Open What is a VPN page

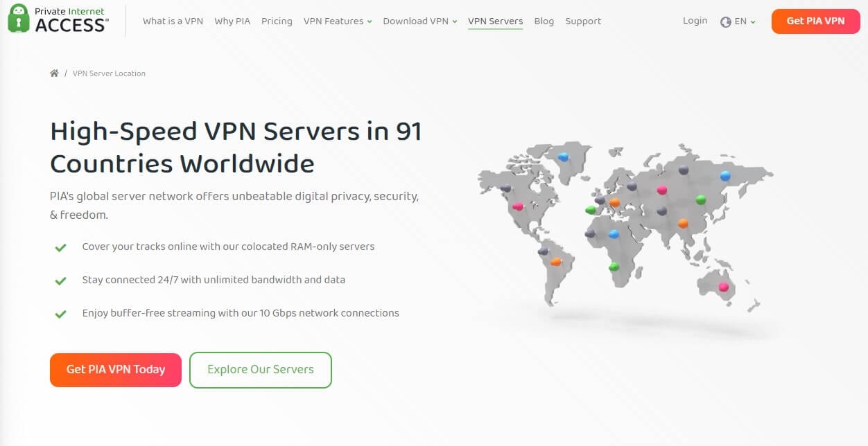tap(173, 21)
